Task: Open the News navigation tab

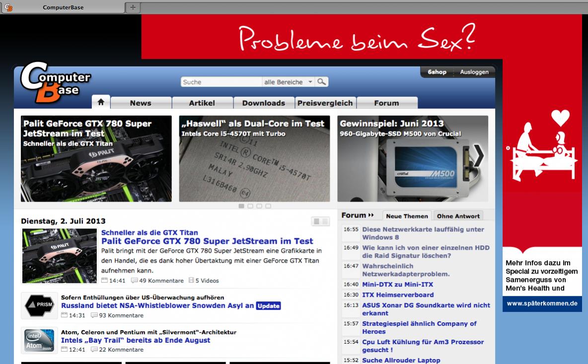Action: coord(141,103)
